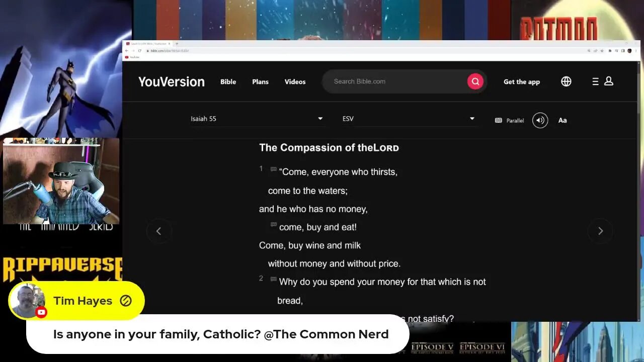Viewport: 644px width, 362px height.
Task: Click the YouVersion logo
Action: 172,81
